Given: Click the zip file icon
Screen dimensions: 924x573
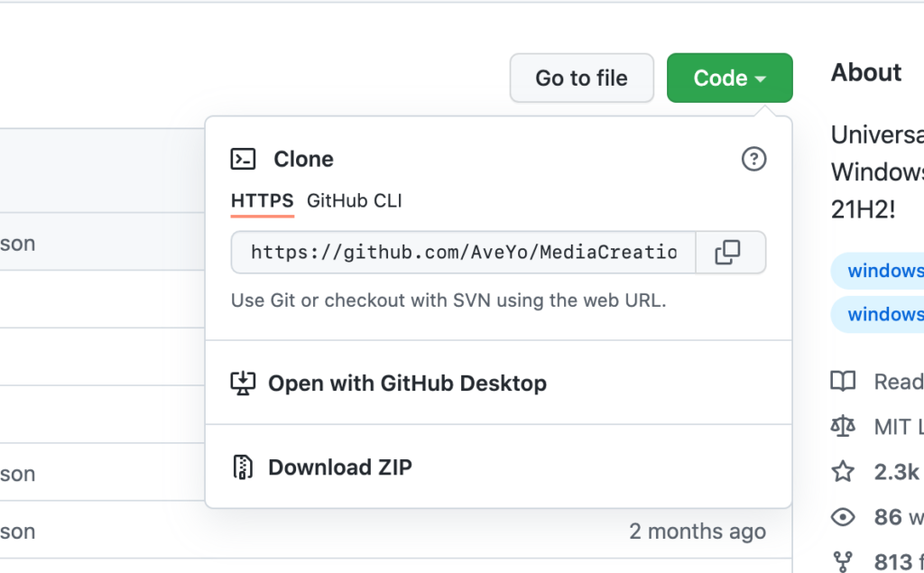Looking at the screenshot, I should click(243, 467).
